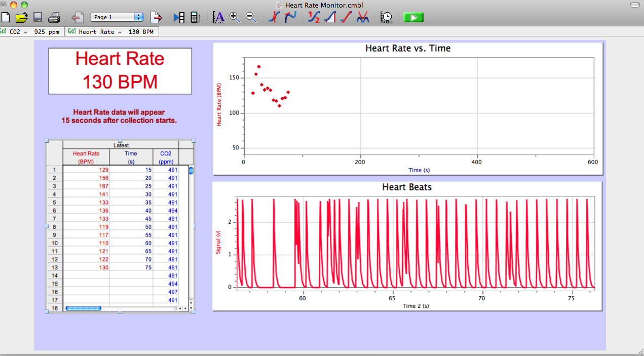Screen dimensions: 644x356
Task: Click the 75 tick label on Time 2 axis
Action: (572, 298)
